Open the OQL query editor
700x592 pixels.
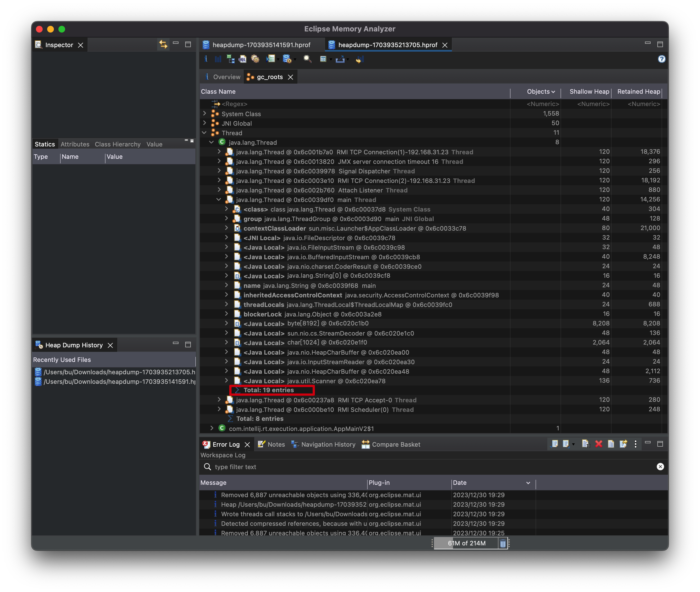243,59
